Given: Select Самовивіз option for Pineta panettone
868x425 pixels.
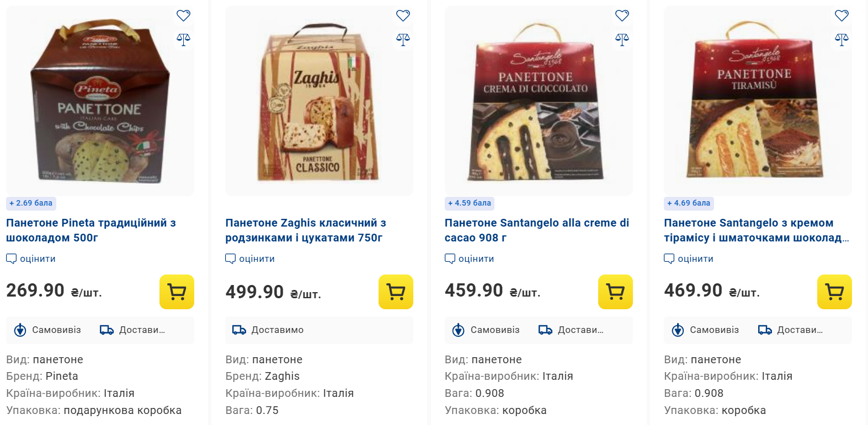Looking at the screenshot, I should (47, 330).
